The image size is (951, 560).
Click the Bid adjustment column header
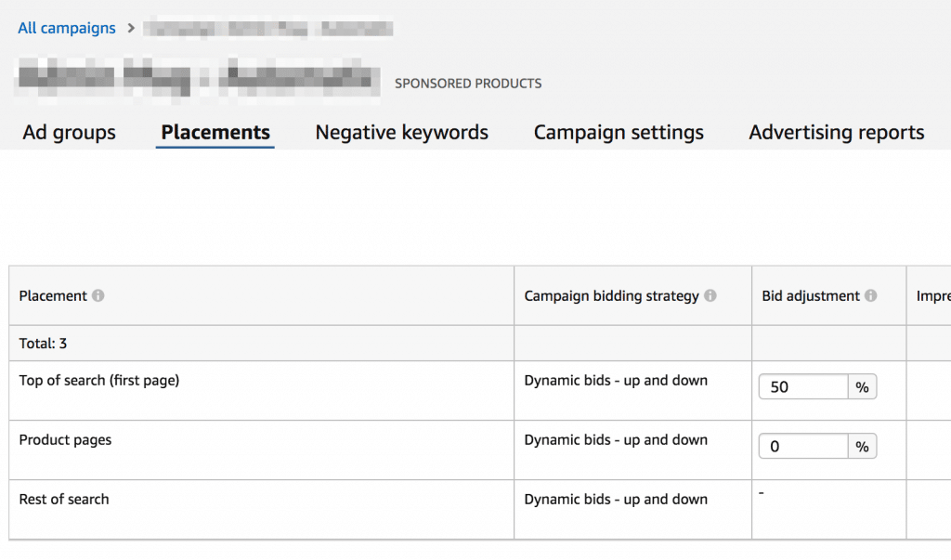[811, 296]
